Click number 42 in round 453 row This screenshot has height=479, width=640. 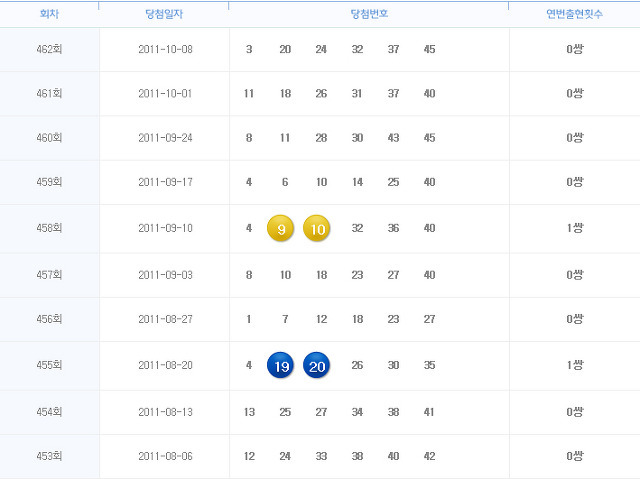(429, 456)
